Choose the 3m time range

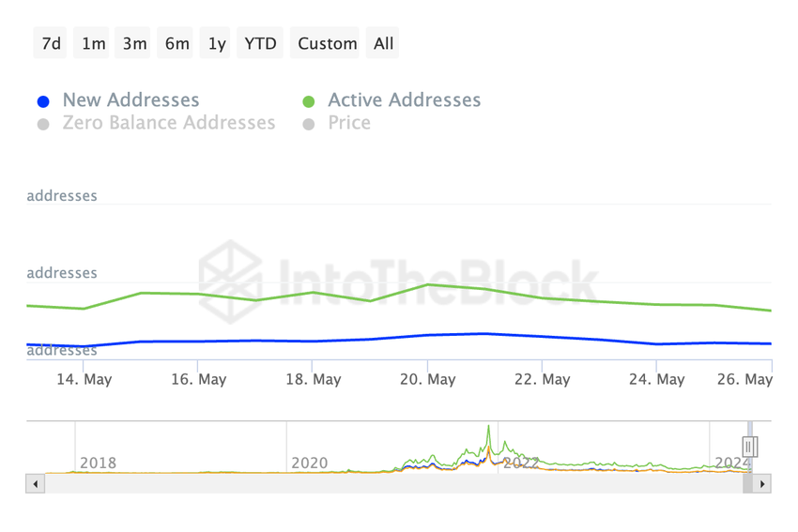click(135, 43)
